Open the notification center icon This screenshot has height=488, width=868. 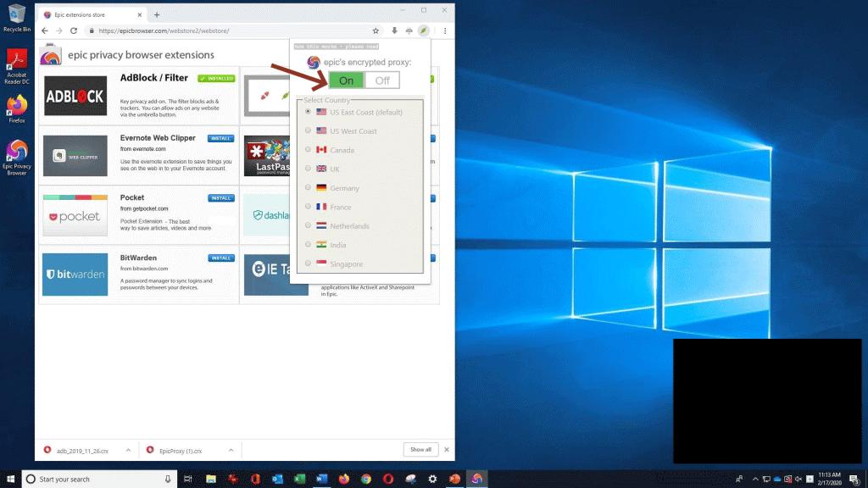855,480
